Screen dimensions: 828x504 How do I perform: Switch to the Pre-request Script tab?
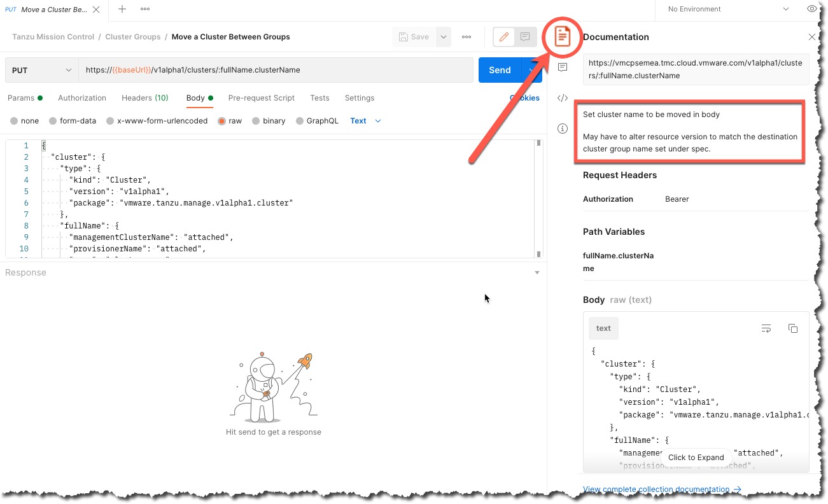(262, 98)
